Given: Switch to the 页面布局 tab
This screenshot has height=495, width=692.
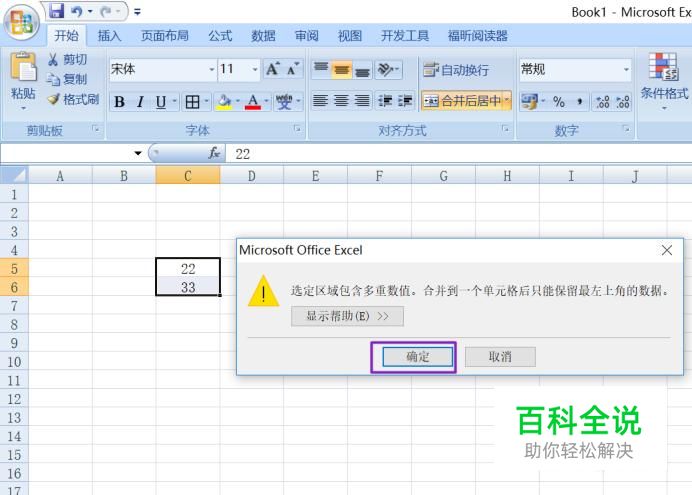Looking at the screenshot, I should pyautogui.click(x=165, y=36).
